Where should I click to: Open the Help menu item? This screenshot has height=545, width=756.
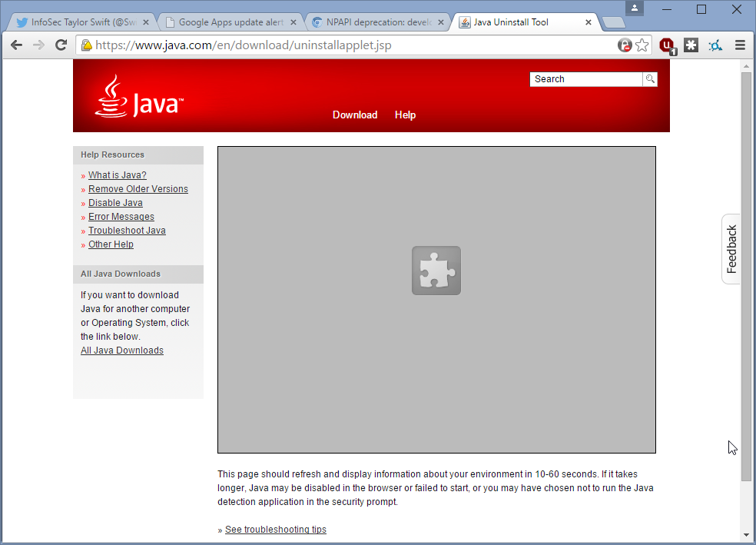click(x=405, y=115)
